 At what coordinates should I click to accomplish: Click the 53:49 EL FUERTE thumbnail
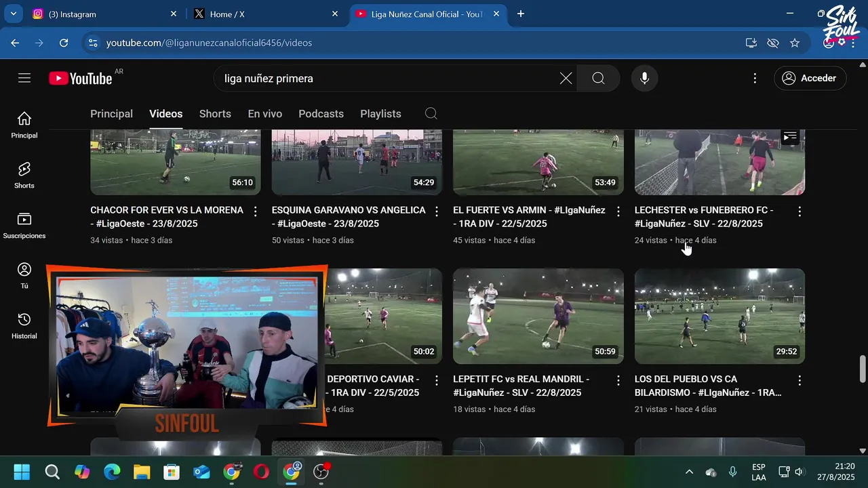(538, 162)
